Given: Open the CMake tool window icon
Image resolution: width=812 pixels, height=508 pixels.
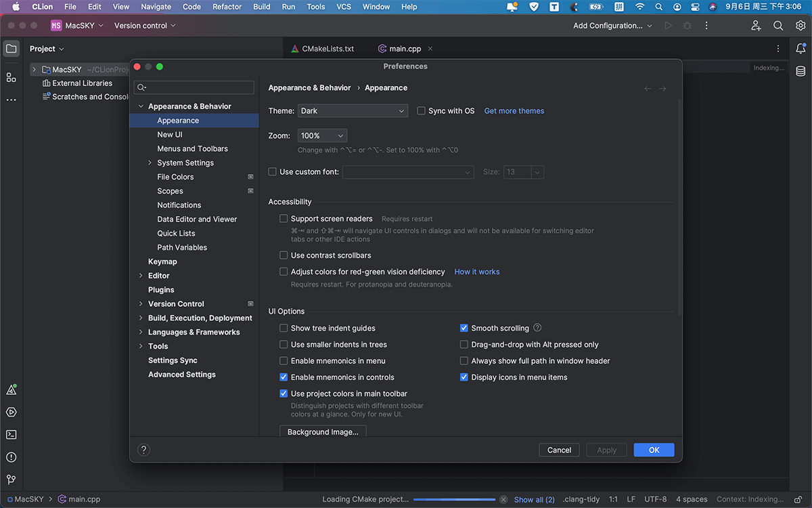Looking at the screenshot, I should [x=11, y=390].
